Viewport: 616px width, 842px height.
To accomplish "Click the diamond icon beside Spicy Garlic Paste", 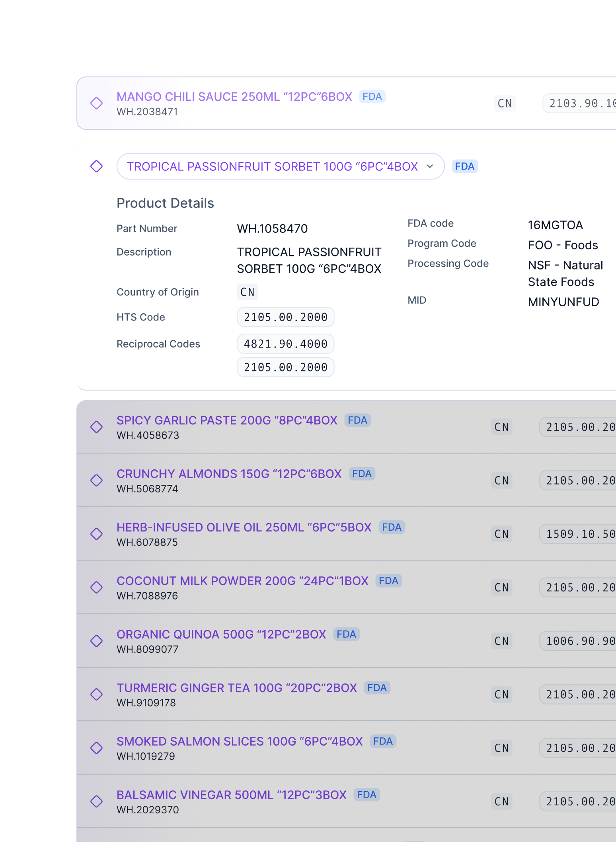I will [x=96, y=427].
